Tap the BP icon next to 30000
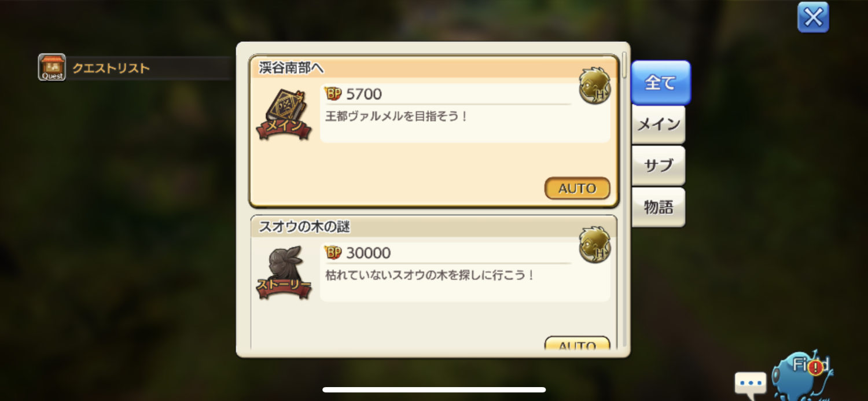Viewport: 868px width, 401px height. tap(333, 252)
